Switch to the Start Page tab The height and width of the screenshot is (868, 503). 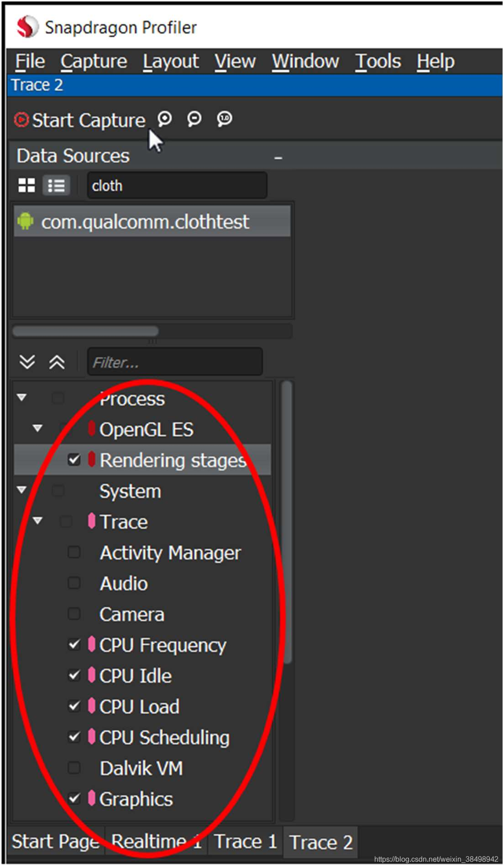[56, 842]
